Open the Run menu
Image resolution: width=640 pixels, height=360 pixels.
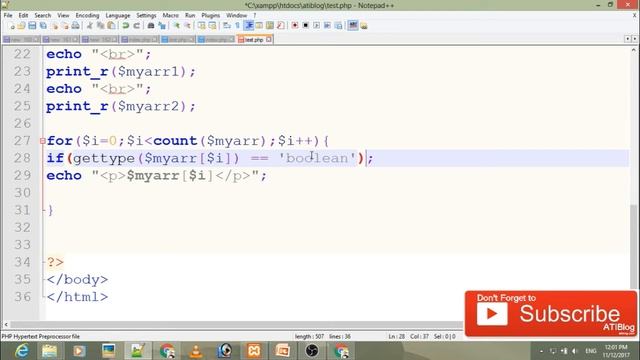click(190, 15)
